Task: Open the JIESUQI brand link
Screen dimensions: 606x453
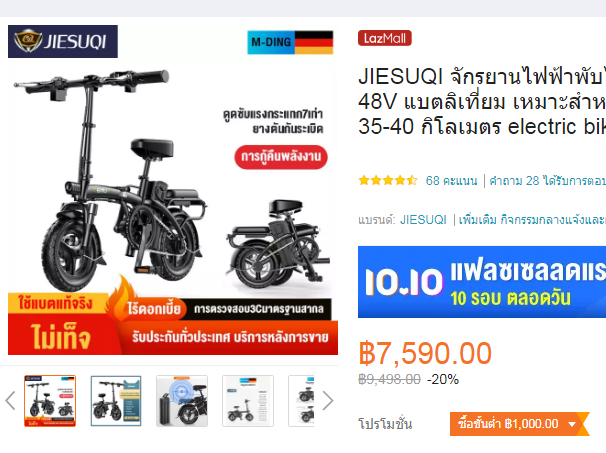Action: [423, 220]
